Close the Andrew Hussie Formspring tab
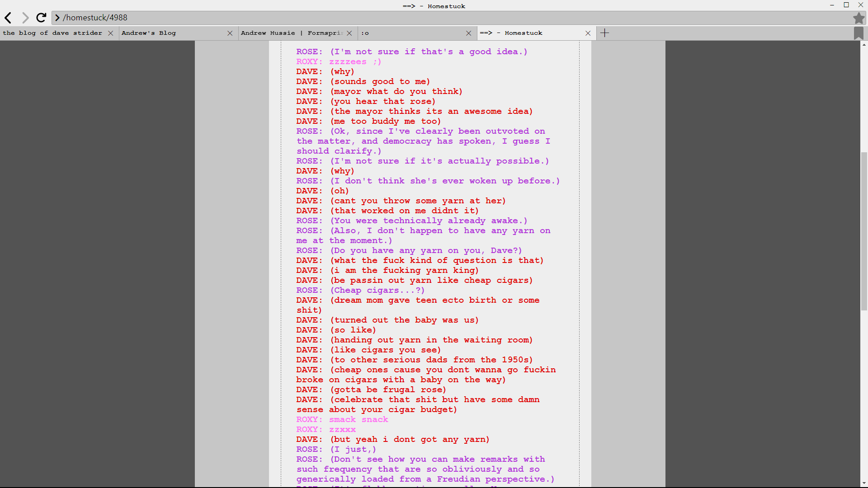This screenshot has height=488, width=868. pos(349,33)
